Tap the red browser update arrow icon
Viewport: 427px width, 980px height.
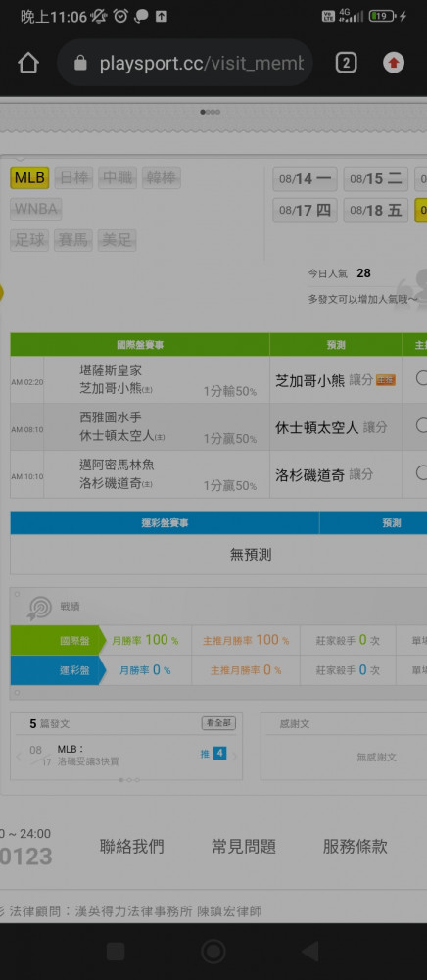394,63
